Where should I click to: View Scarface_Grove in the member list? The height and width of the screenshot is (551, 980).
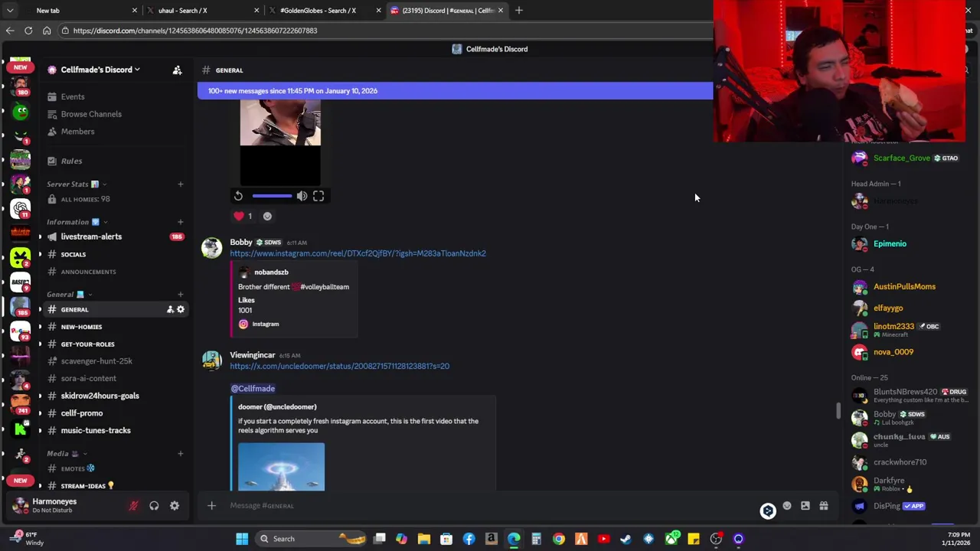(x=903, y=158)
